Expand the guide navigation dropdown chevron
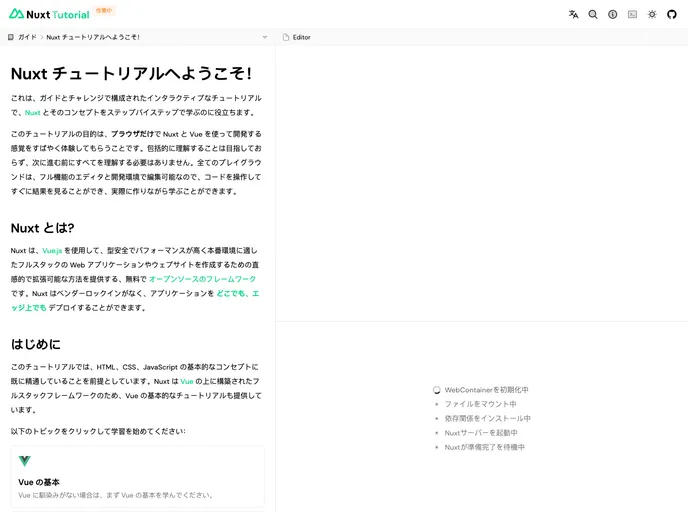This screenshot has width=688, height=512. coord(265,37)
